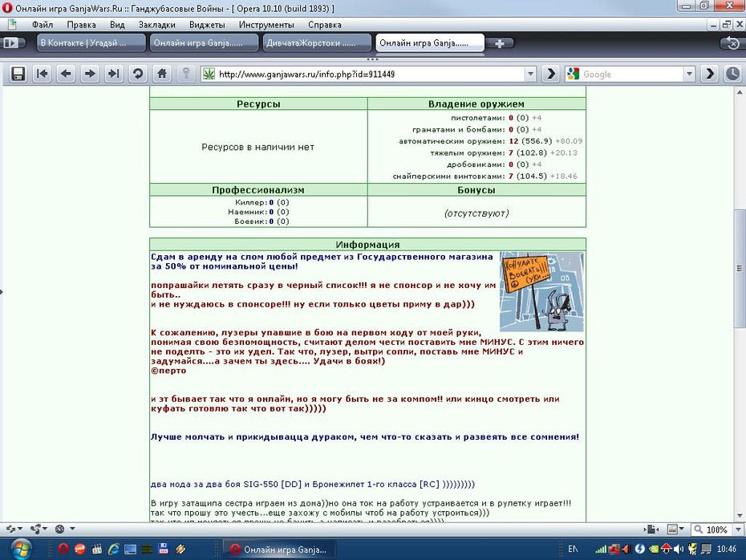Image resolution: width=746 pixels, height=560 pixels.
Task: Click the volume speaker tray icon
Action: coord(679,550)
